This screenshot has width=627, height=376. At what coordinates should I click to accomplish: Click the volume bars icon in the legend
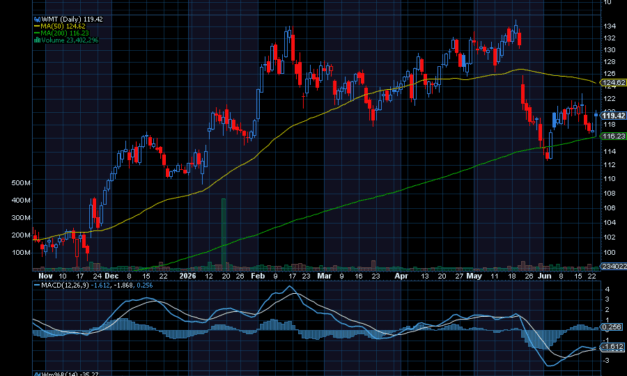[37, 40]
